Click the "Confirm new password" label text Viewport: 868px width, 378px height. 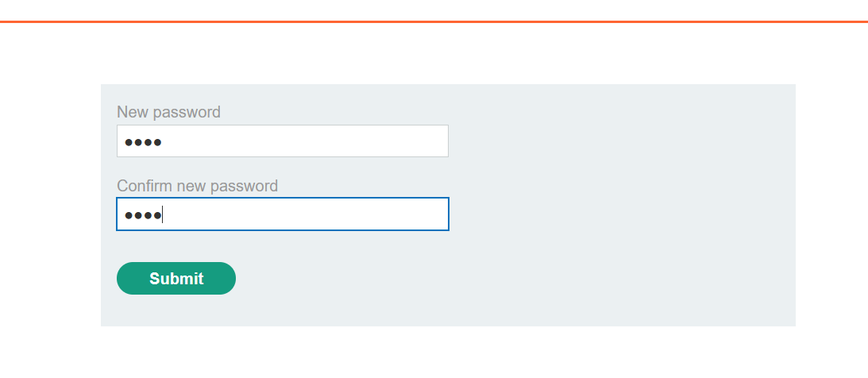[x=197, y=186]
